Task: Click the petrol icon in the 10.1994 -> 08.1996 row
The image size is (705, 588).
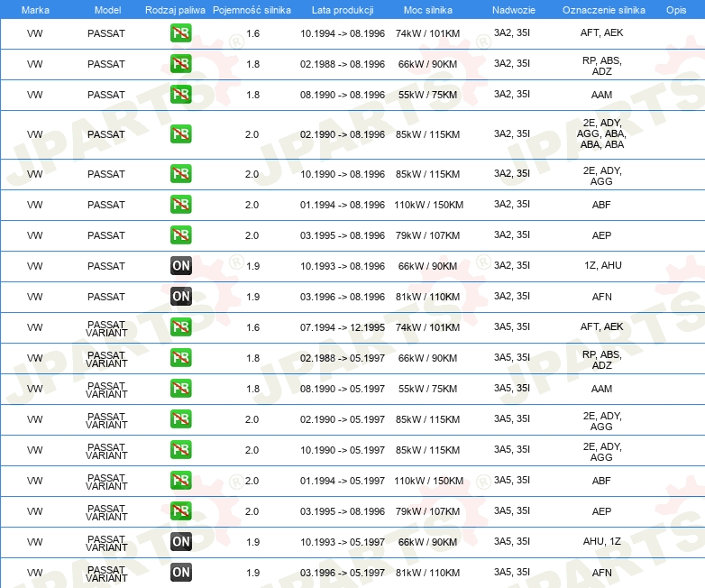Action: (x=180, y=33)
